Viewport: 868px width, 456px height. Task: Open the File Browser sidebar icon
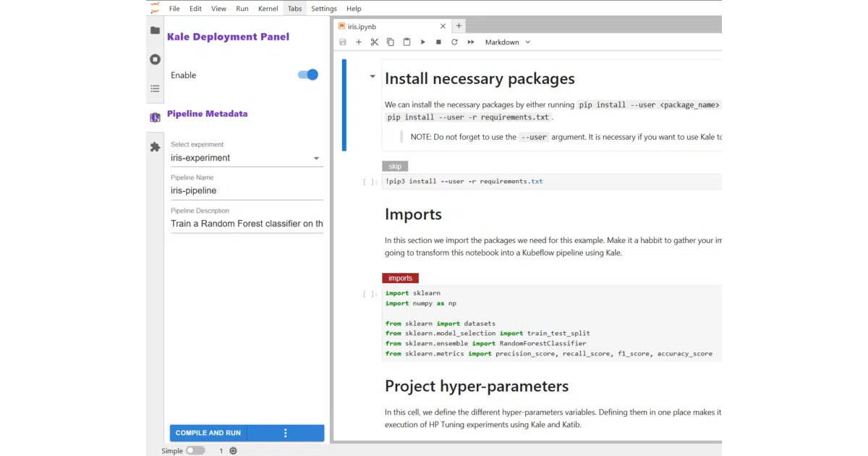[x=155, y=30]
